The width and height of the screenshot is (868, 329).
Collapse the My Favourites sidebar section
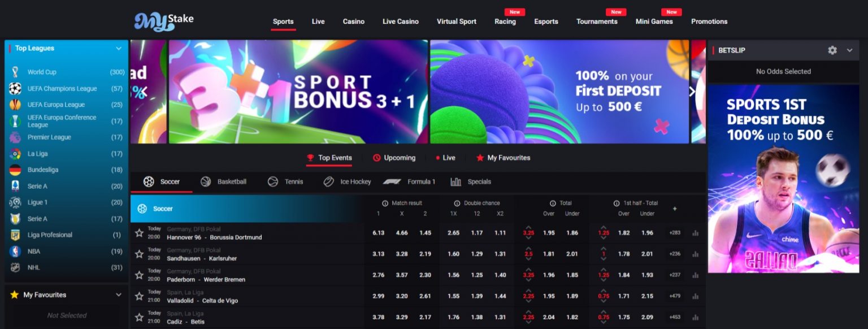coord(119,295)
